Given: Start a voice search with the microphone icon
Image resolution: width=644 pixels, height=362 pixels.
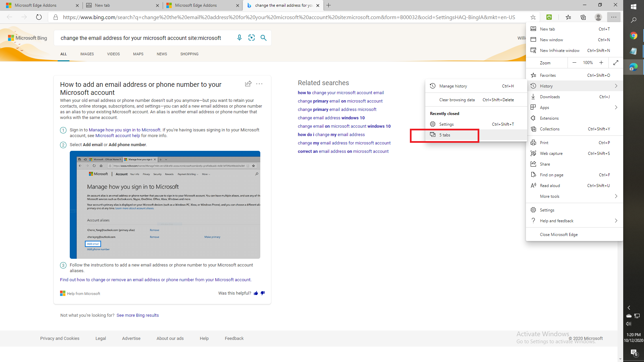Looking at the screenshot, I should [x=239, y=38].
